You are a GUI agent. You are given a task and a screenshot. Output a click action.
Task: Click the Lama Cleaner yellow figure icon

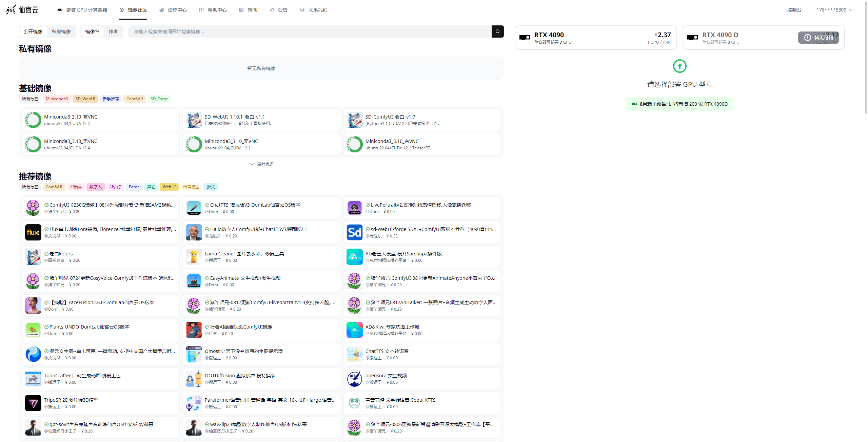click(194, 257)
